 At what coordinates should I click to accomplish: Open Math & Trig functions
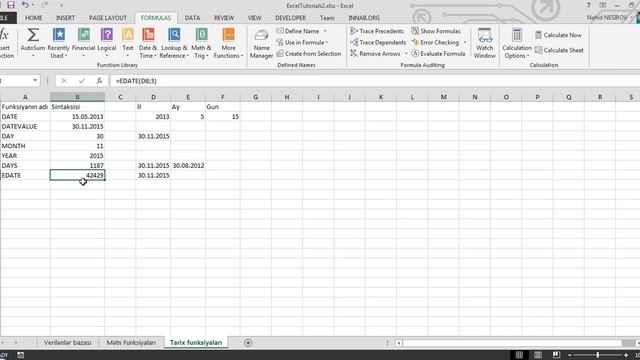click(201, 43)
